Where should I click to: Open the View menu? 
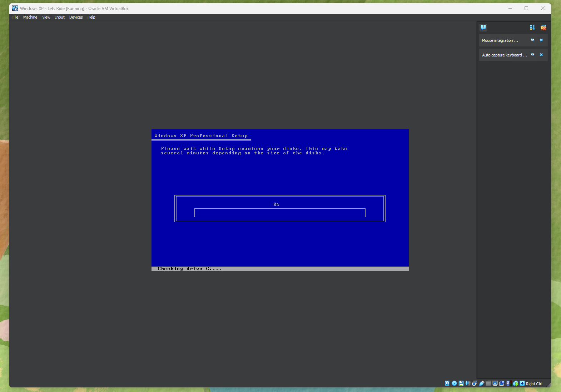pos(46,17)
